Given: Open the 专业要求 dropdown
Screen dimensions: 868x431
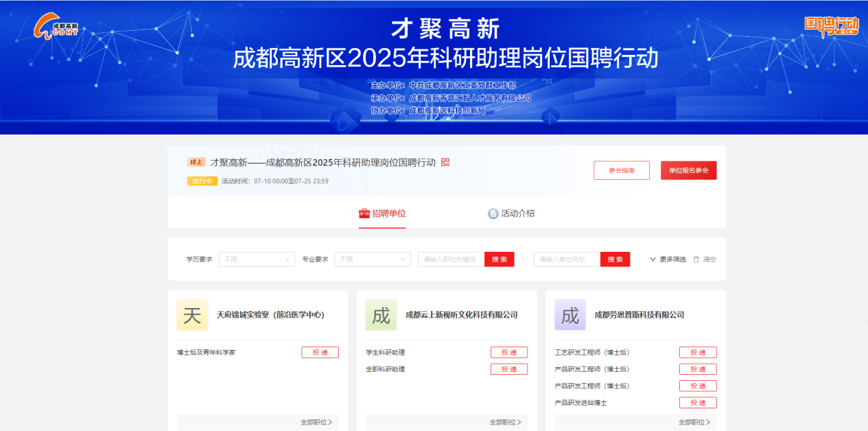Looking at the screenshot, I should coord(373,259).
